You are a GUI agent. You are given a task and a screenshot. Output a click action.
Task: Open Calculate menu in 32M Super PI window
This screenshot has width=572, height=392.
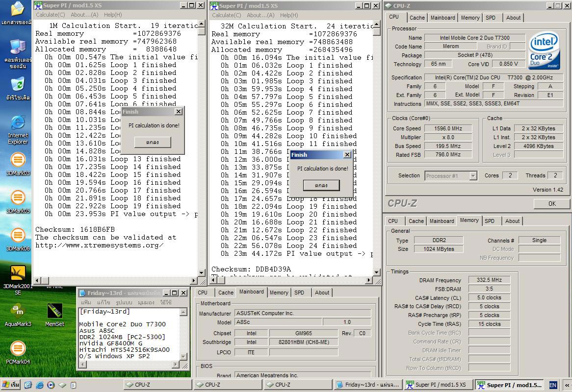click(x=227, y=15)
